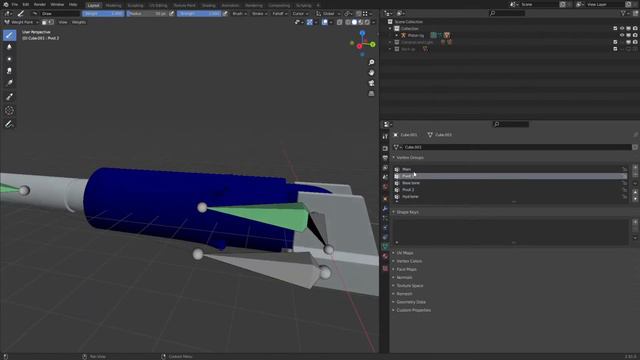This screenshot has height=360, width=640.
Task: Add a new vertex group with plus button
Action: 635,167
